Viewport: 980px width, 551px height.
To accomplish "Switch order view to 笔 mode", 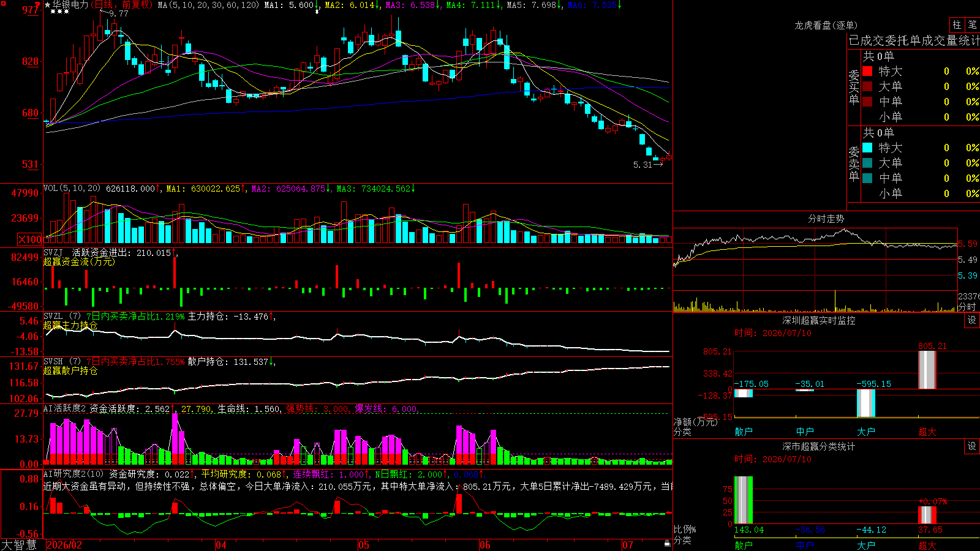I will [x=972, y=24].
